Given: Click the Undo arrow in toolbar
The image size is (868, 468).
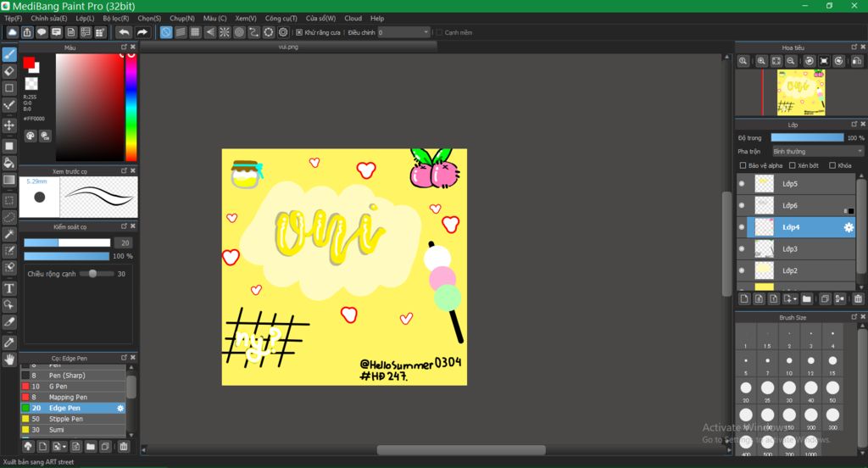Looking at the screenshot, I should pyautogui.click(x=125, y=32).
